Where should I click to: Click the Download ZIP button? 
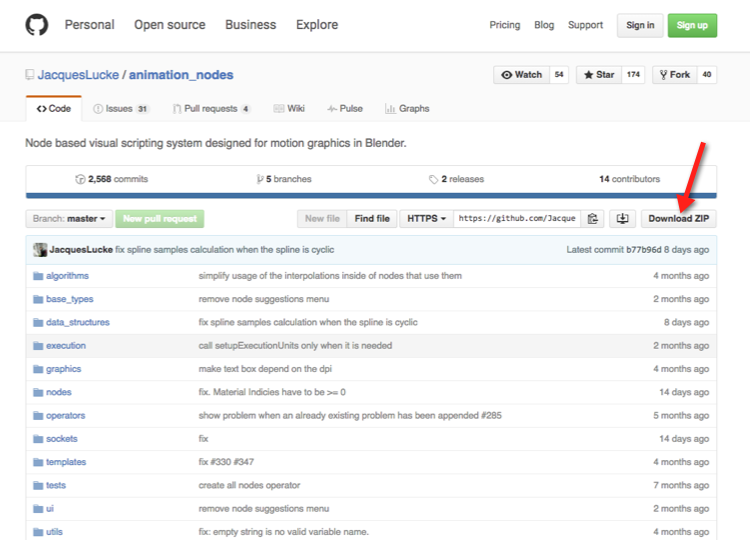679,219
